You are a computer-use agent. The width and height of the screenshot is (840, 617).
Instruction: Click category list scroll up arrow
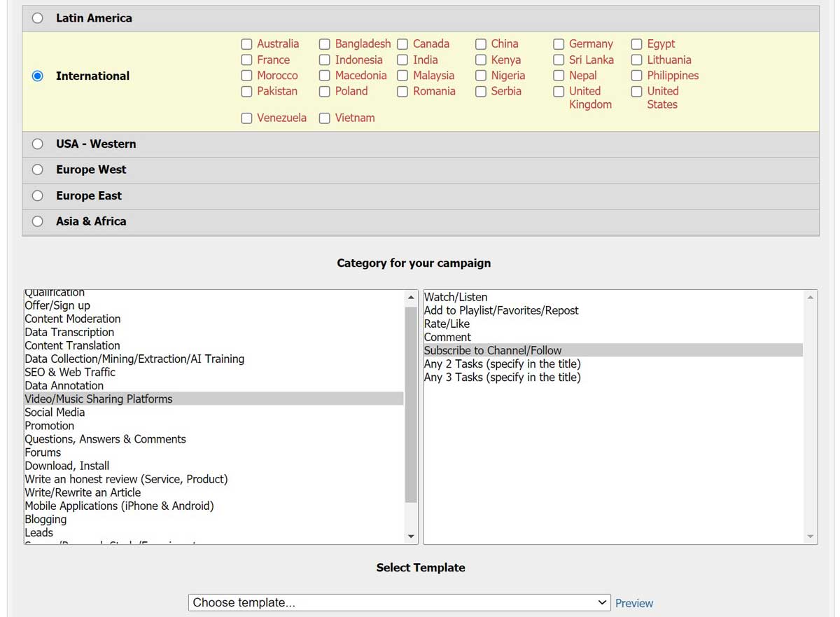(x=411, y=298)
